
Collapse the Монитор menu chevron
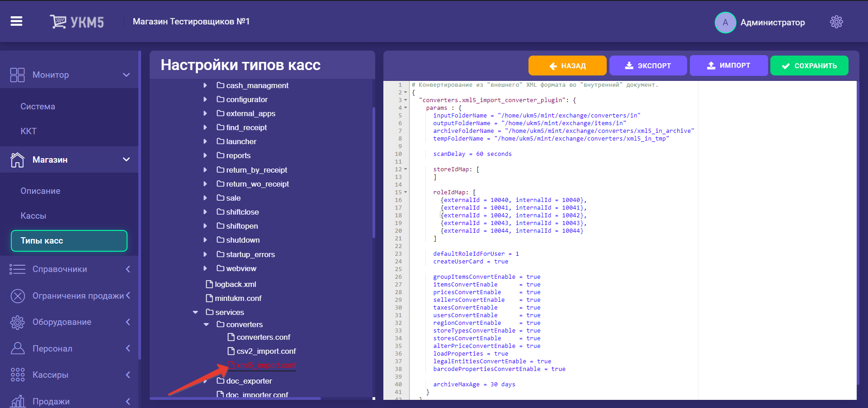(127, 75)
